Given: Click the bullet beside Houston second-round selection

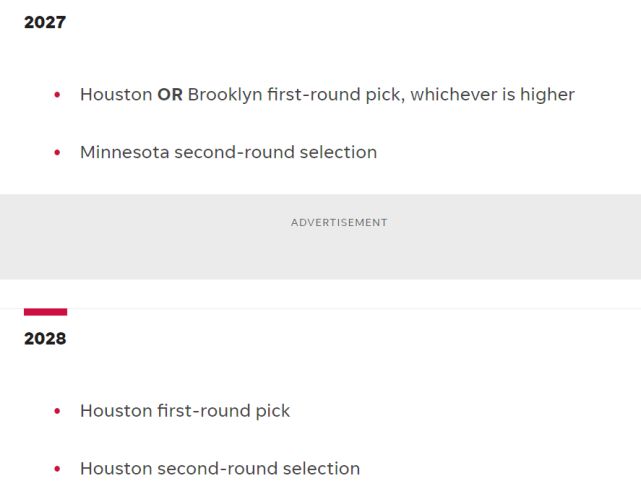Looking at the screenshot, I should pyautogui.click(x=57, y=469).
